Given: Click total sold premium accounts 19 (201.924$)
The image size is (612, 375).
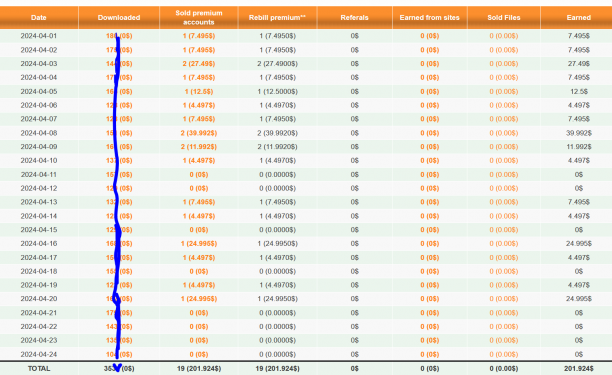Looking at the screenshot, I should point(199,368).
